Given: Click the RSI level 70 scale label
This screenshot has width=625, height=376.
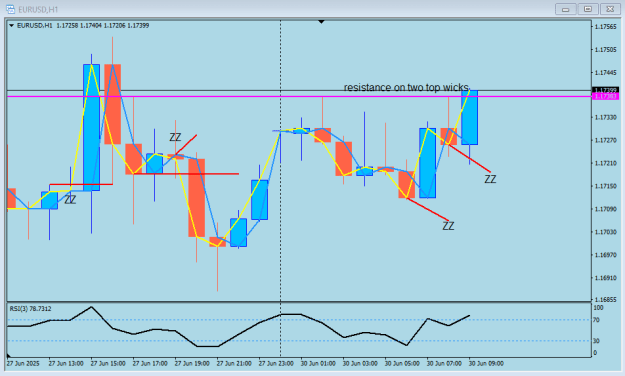Looking at the screenshot, I should pyautogui.click(x=596, y=320).
